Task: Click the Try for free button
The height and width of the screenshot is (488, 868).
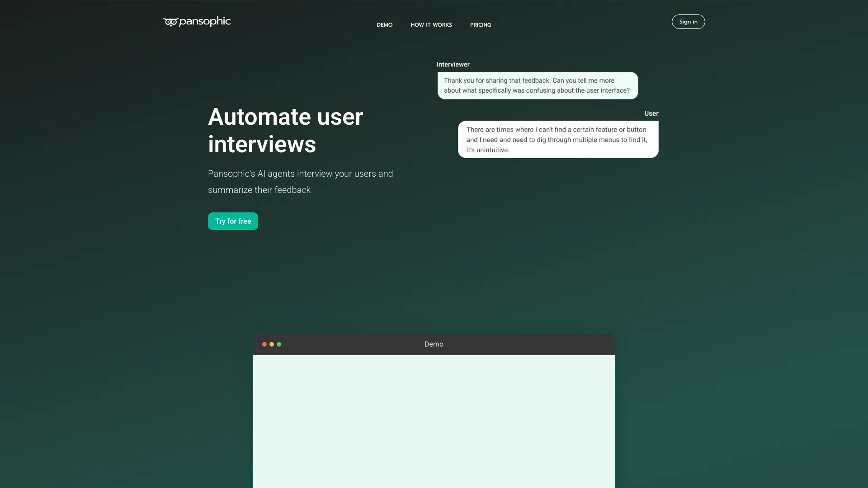Action: (233, 221)
